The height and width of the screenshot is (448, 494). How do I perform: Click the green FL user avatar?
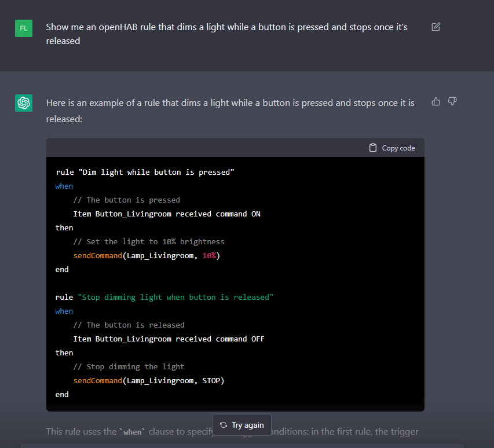pos(24,28)
